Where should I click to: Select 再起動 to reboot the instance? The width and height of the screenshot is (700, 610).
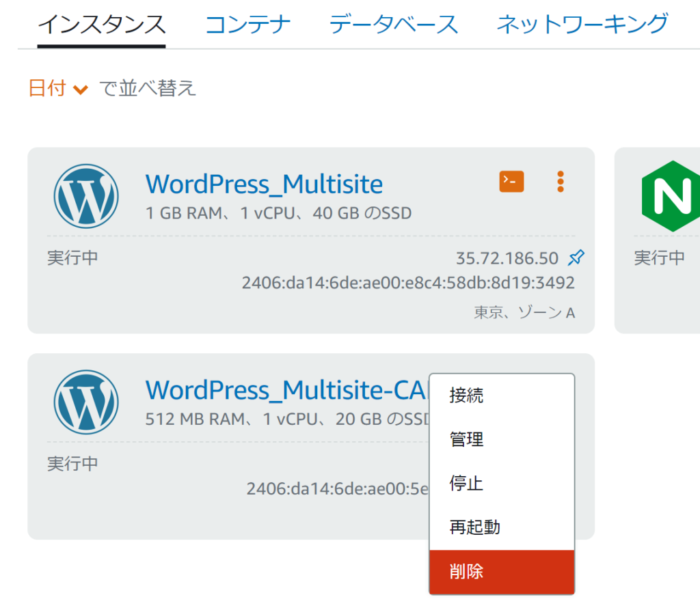(475, 527)
